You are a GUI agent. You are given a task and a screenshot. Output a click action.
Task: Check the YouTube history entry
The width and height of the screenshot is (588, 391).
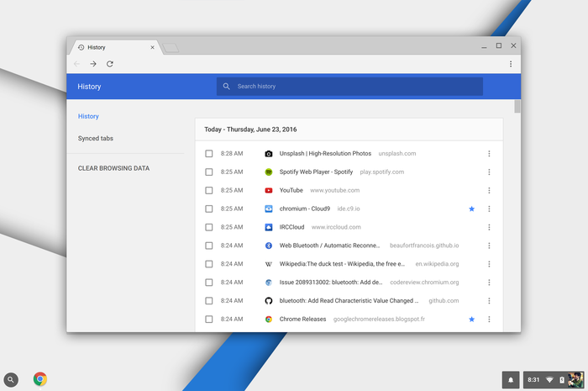click(x=209, y=190)
